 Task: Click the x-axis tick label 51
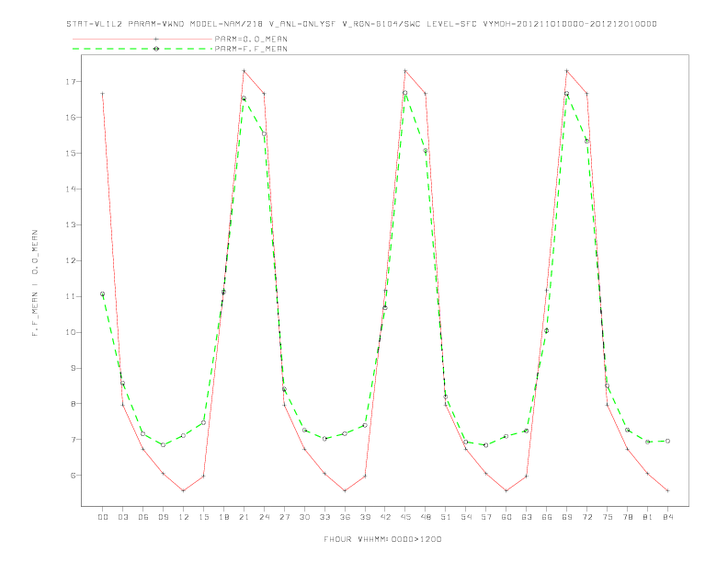[446, 517]
